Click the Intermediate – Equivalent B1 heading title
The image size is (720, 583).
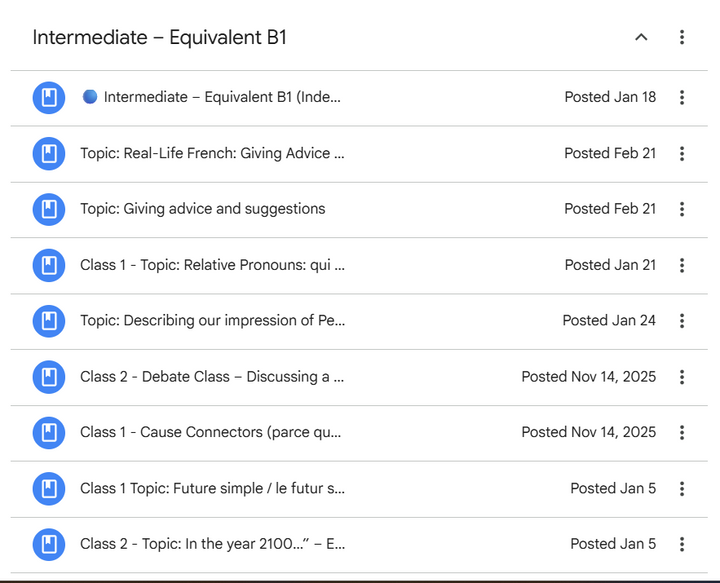tap(160, 37)
